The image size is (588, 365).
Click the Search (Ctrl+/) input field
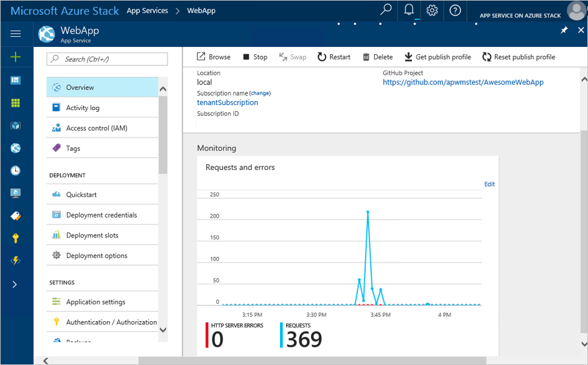[x=107, y=59]
